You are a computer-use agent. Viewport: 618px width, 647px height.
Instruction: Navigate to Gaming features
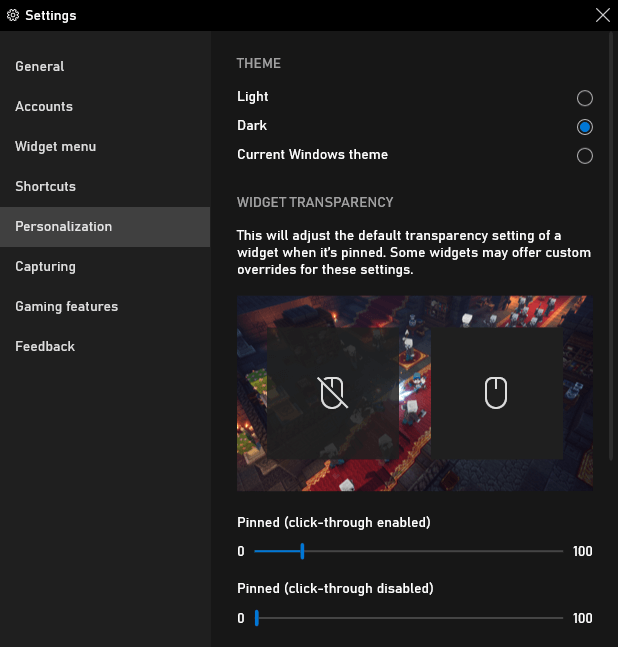67,306
